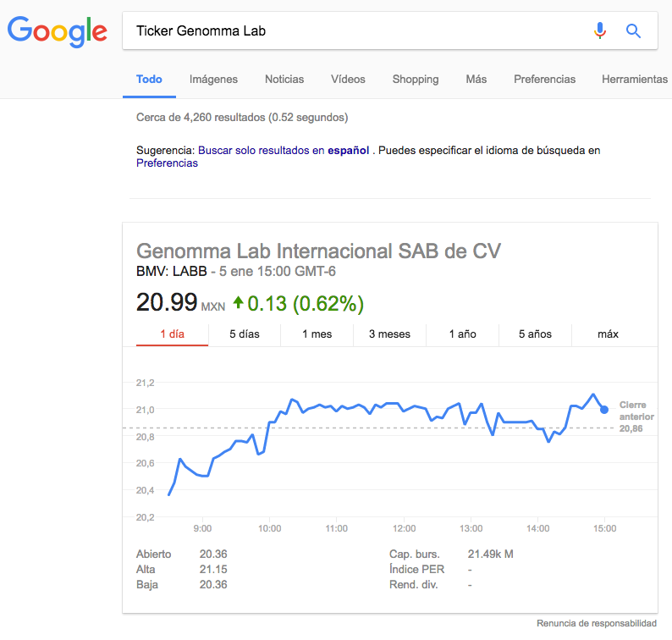672x640 pixels.
Task: Click the blue search magnifier icon
Action: point(633,31)
